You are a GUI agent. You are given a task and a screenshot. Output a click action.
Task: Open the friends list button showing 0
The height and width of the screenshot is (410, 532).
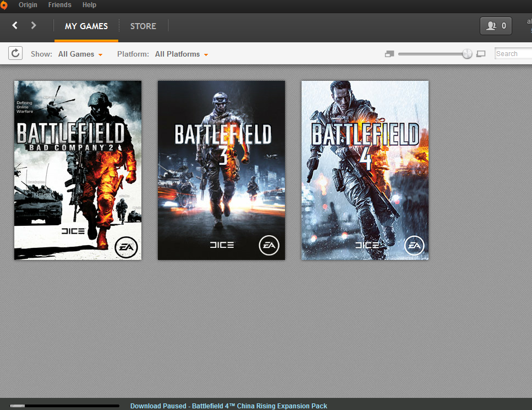pos(496,26)
